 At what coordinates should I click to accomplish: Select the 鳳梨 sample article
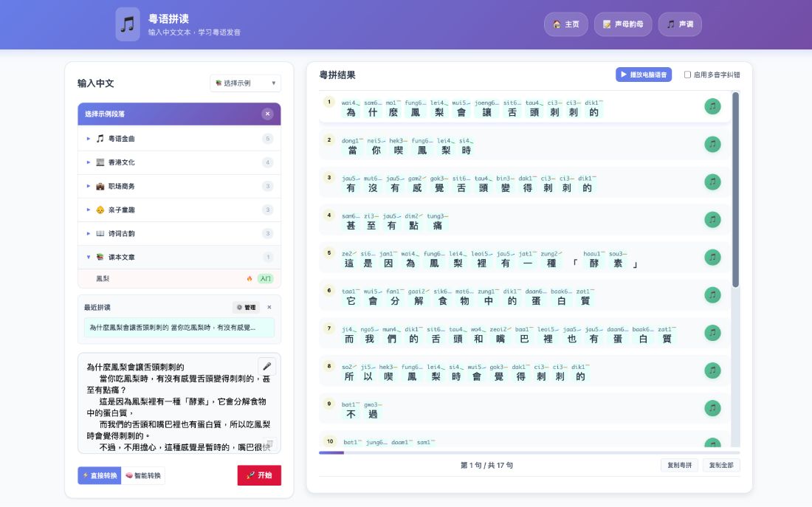pos(179,279)
